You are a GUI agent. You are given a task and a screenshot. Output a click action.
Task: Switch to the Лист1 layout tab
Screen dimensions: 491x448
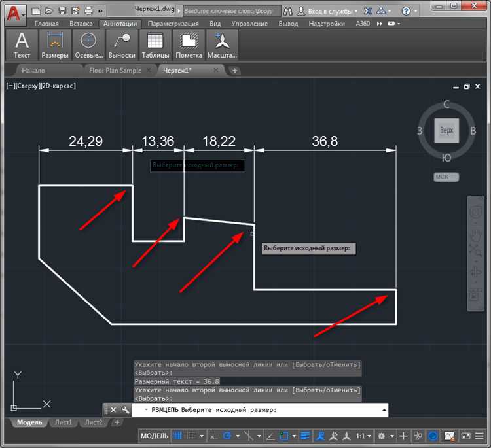point(63,422)
